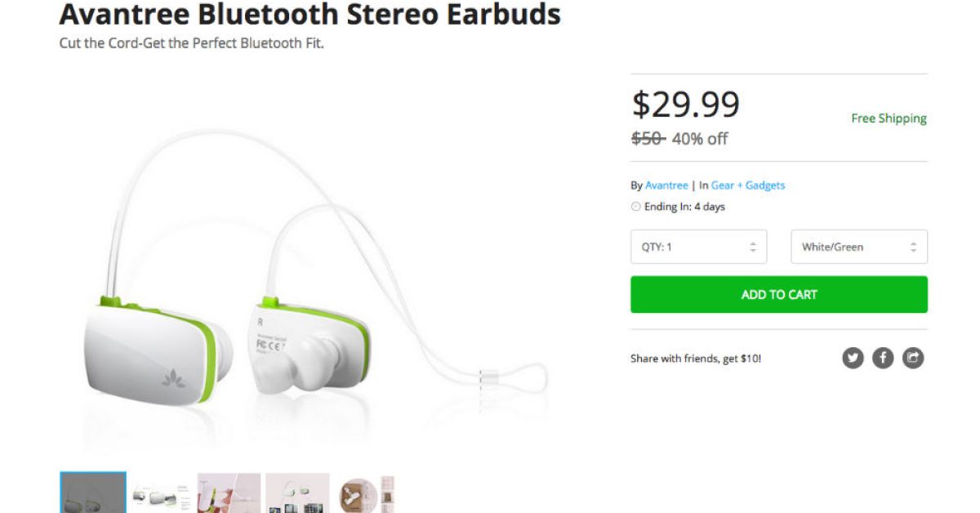Select the second product thumbnail

[161, 493]
